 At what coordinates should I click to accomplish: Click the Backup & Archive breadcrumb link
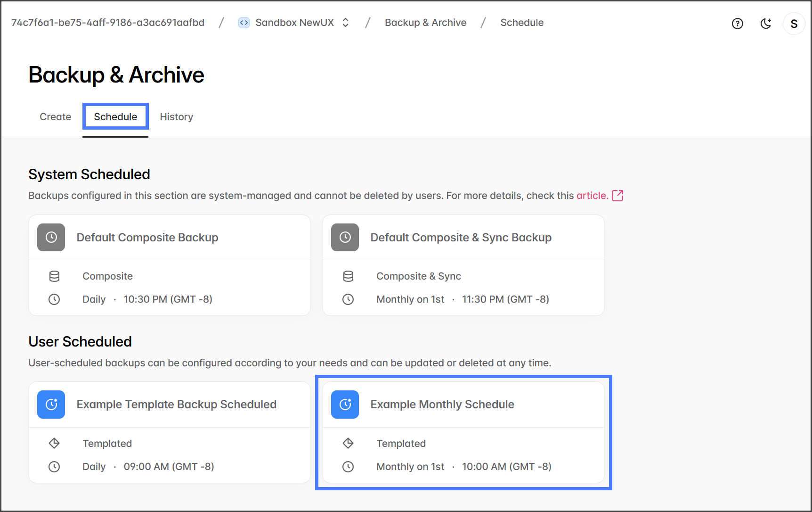click(425, 23)
